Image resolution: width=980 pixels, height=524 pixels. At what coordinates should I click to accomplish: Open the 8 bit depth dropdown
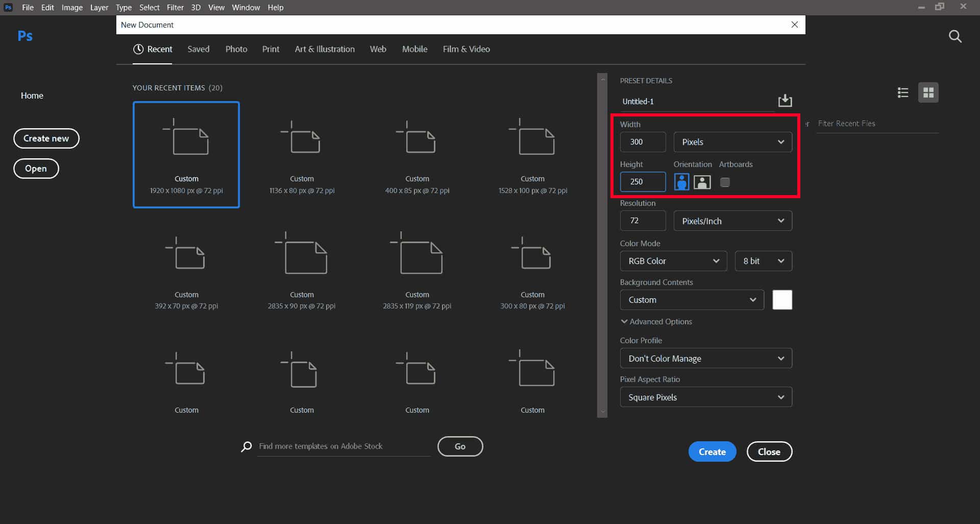tap(763, 261)
